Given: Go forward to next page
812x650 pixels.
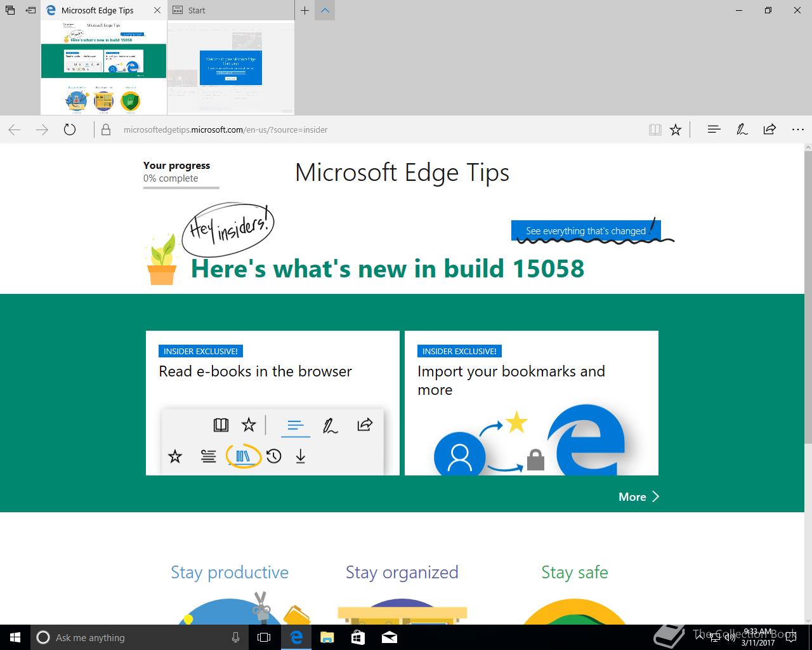Looking at the screenshot, I should (42, 129).
